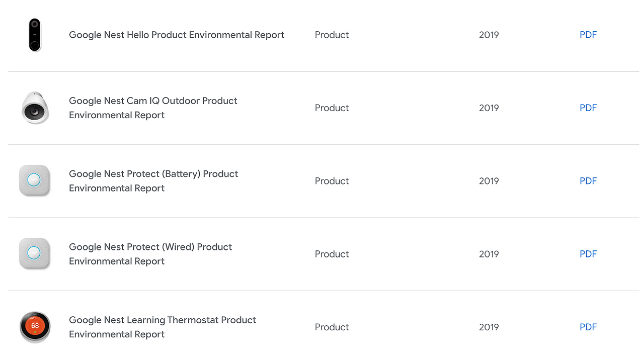Click the Nest Learning Thermostat report title
This screenshot has width=644, height=363.
[163, 327]
